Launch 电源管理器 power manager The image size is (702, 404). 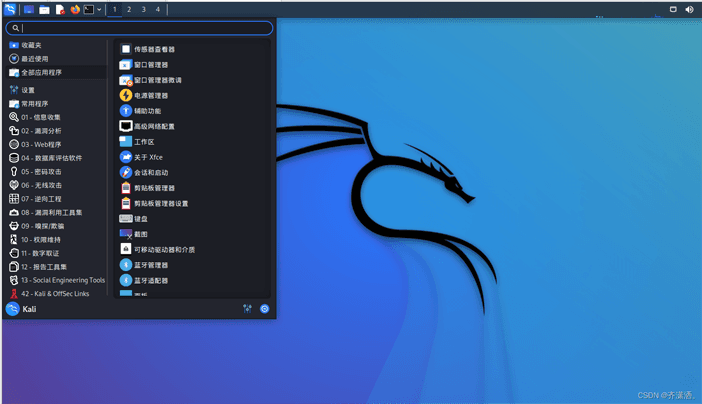click(x=193, y=95)
